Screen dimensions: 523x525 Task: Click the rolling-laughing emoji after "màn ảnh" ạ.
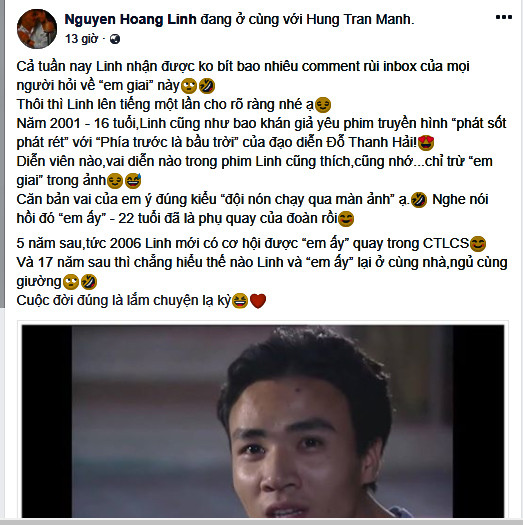coord(419,200)
